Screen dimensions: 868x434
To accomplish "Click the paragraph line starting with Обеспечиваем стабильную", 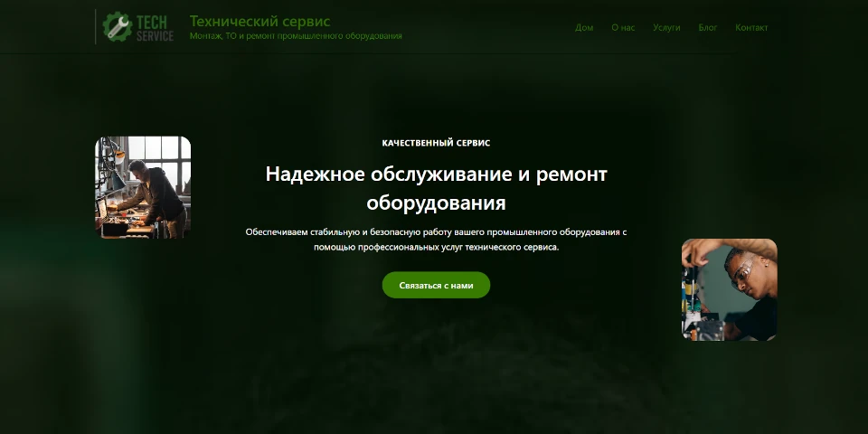I will pos(436,231).
